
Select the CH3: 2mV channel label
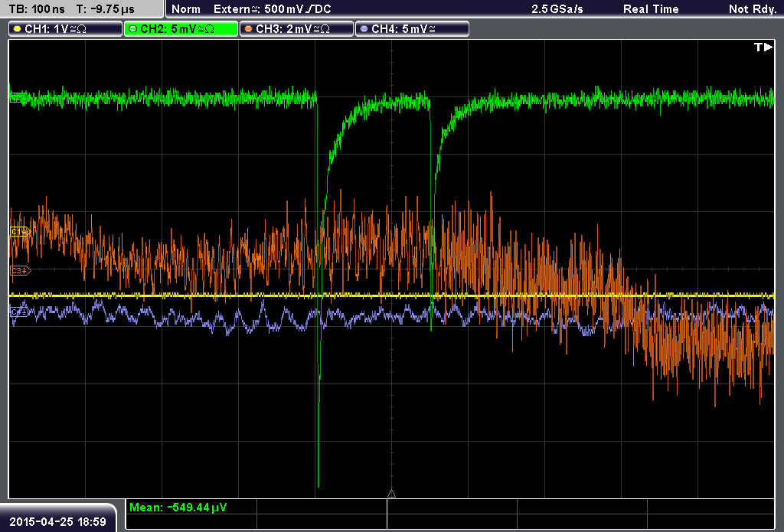coord(296,29)
